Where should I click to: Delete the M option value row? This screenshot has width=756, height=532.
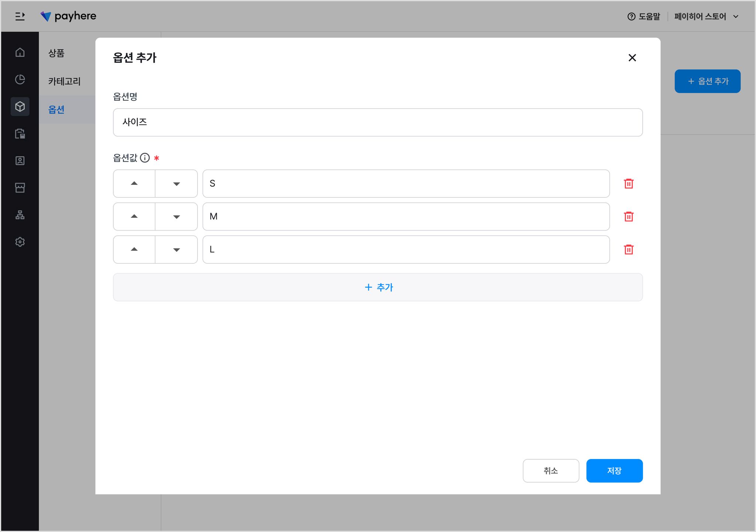click(628, 217)
